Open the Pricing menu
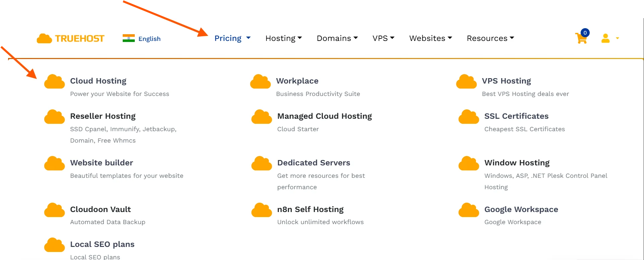 coord(228,38)
